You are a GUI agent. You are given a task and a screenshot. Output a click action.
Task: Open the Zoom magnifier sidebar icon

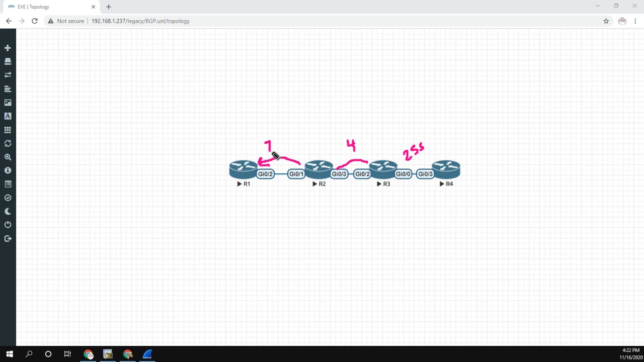[x=8, y=157]
